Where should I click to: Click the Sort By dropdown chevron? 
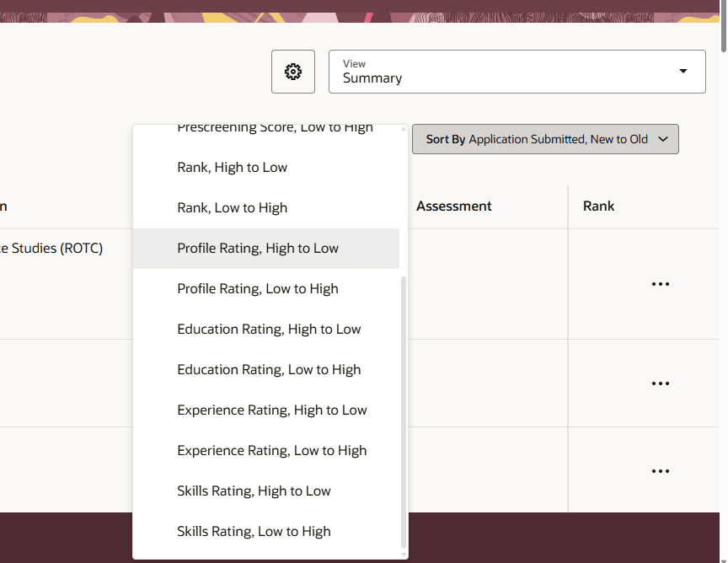click(663, 139)
